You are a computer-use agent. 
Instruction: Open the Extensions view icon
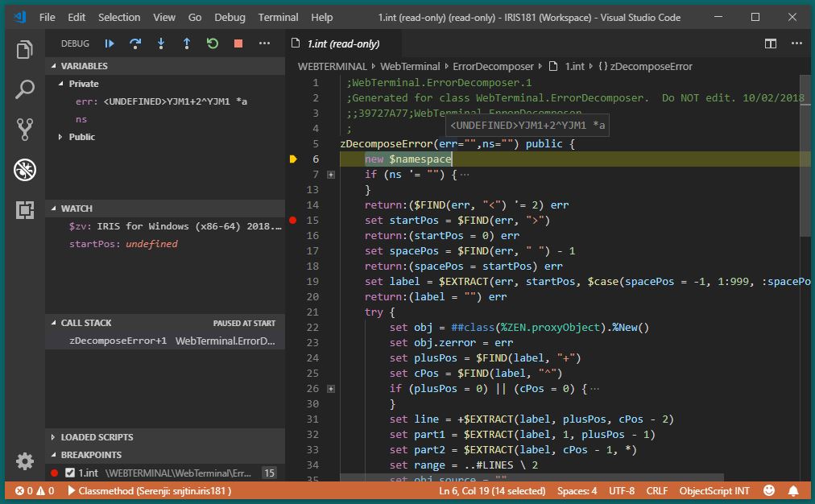(x=25, y=210)
